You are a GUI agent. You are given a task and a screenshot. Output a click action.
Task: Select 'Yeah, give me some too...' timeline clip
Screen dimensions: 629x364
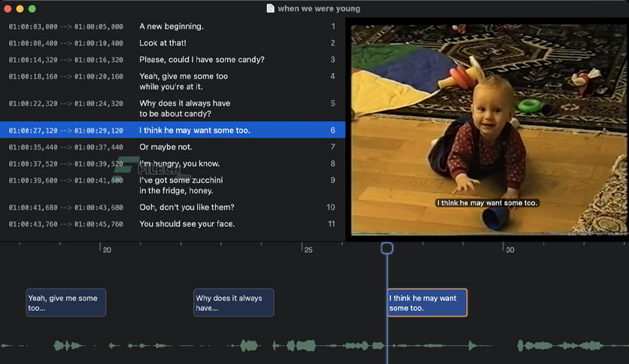click(x=65, y=302)
